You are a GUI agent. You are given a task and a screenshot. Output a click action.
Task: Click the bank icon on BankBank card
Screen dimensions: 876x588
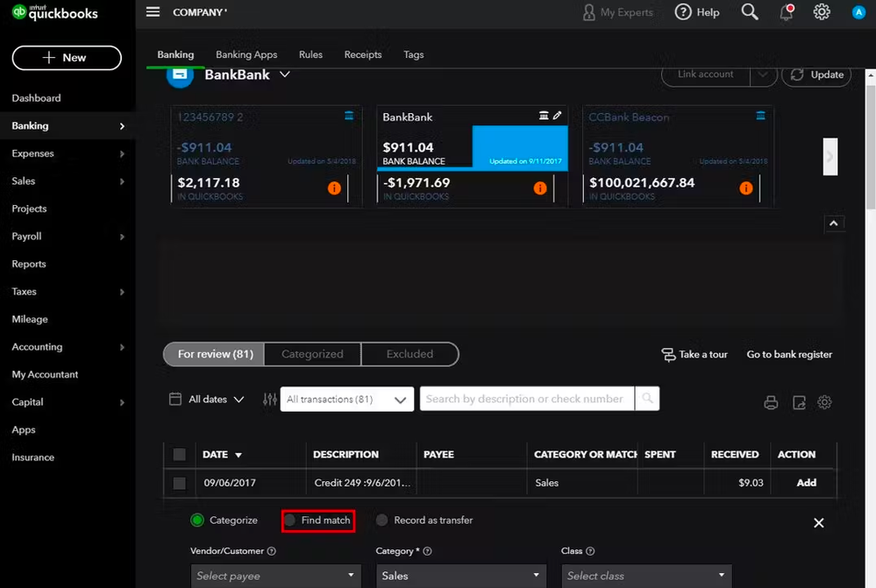(544, 116)
